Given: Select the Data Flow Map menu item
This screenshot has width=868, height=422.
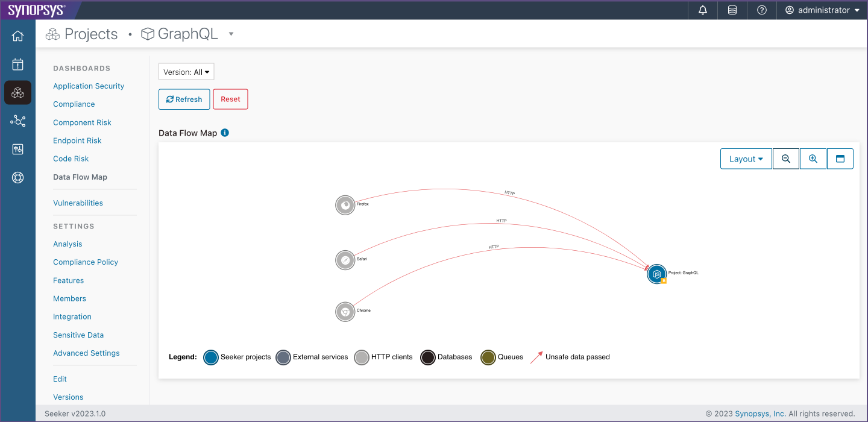Looking at the screenshot, I should [x=80, y=177].
